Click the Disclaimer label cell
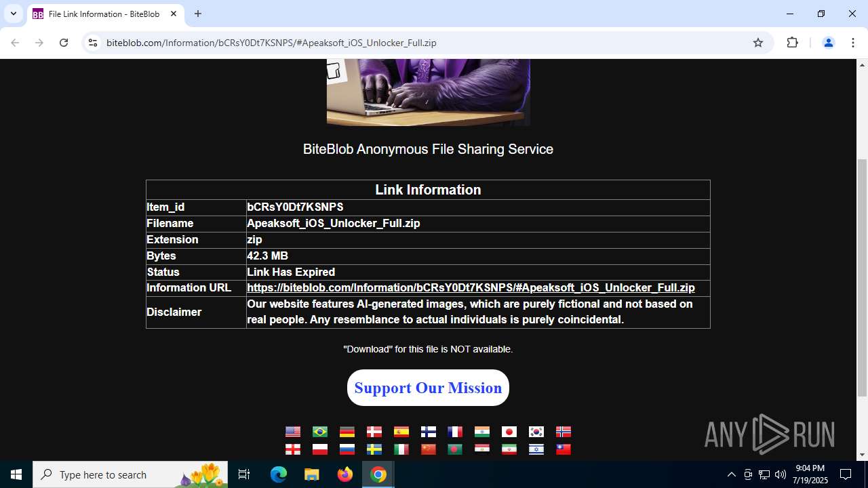 pyautogui.click(x=196, y=312)
